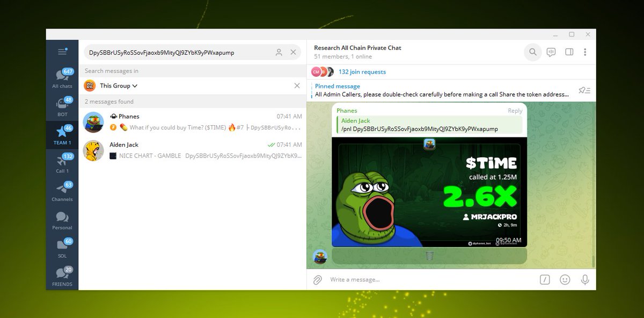644x318 pixels.
Task: Minimize the Telegram window
Action: (555, 34)
